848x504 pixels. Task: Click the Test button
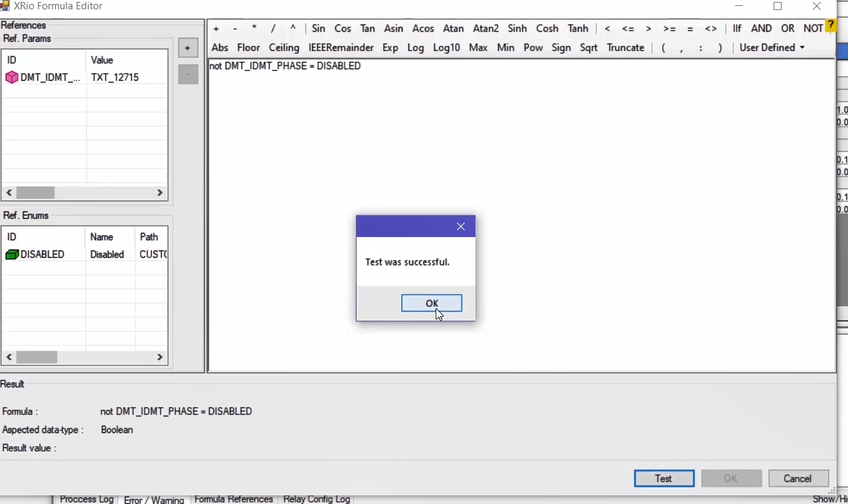click(x=664, y=479)
